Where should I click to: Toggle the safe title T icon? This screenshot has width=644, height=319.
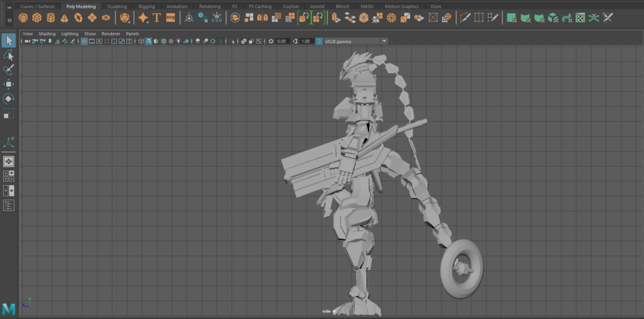pos(129,41)
